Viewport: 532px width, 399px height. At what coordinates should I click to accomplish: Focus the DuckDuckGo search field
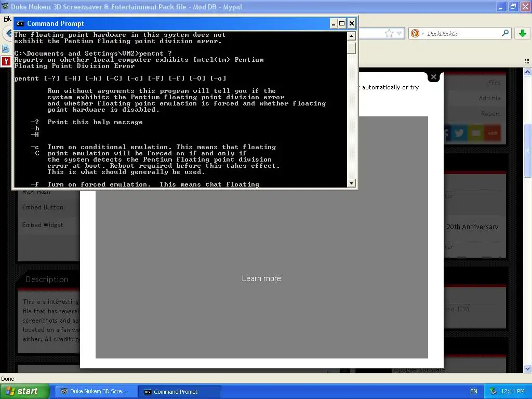[x=463, y=33]
